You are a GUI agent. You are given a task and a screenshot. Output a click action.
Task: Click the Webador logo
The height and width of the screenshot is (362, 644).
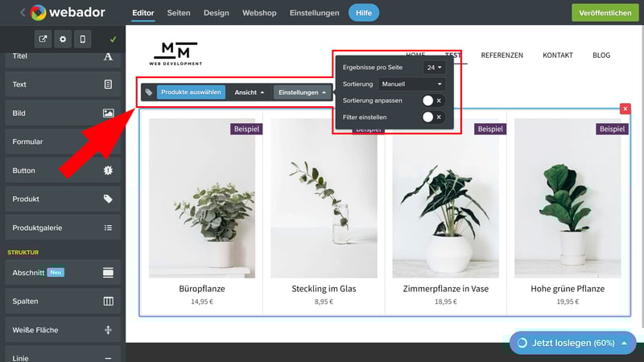pyautogui.click(x=68, y=13)
